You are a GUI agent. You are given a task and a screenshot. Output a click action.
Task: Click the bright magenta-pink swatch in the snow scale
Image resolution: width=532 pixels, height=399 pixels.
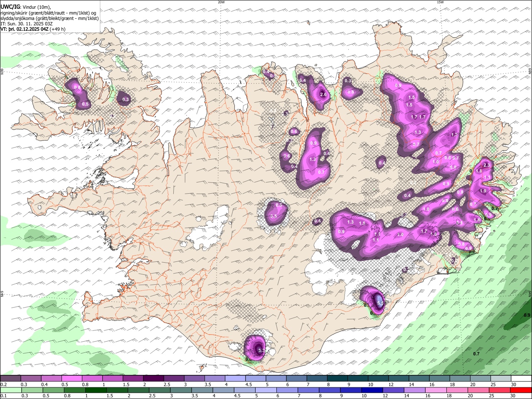(72, 378)
